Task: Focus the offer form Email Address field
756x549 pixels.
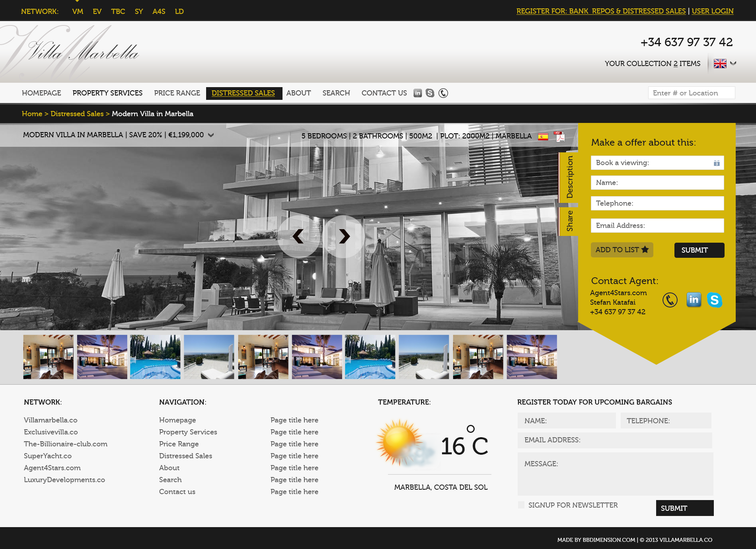Action: [x=657, y=226]
